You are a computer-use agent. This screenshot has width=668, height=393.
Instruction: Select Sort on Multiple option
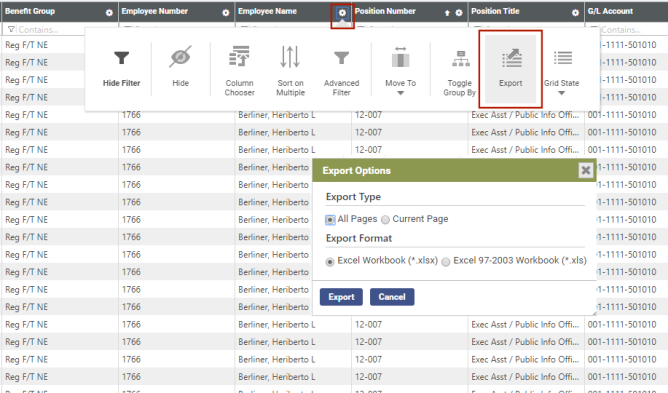tap(290, 71)
